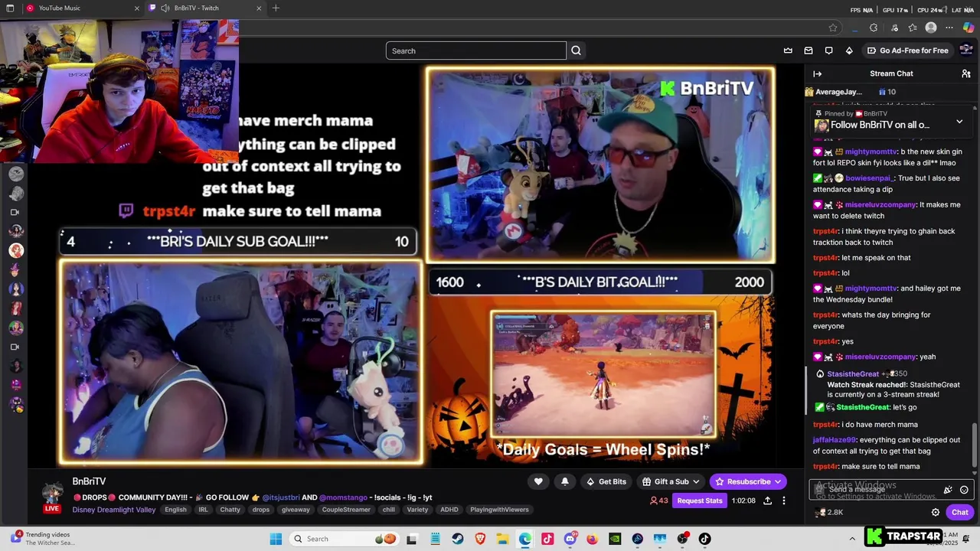Viewport: 980px width, 551px height.
Task: Open the emote picker smiley icon
Action: point(964,490)
